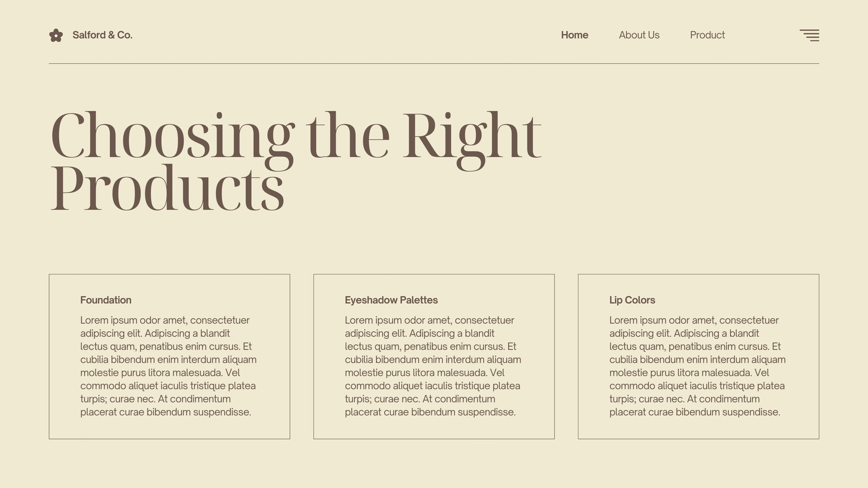Click the horizontal divider under header
868x488 pixels.
pyautogui.click(x=434, y=63)
